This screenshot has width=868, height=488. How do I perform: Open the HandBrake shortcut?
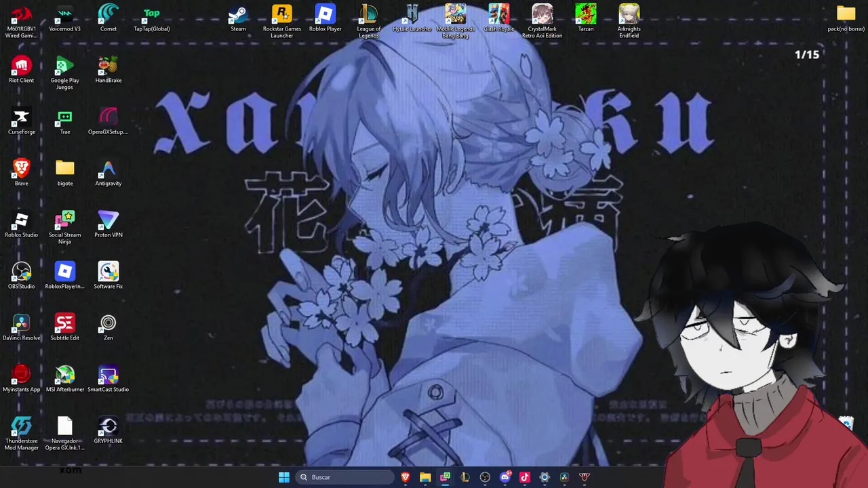click(x=108, y=69)
